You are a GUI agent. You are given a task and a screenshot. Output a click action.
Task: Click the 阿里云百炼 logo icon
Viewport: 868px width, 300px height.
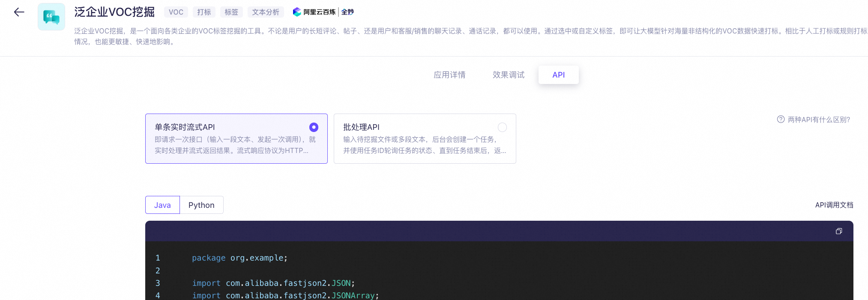coord(297,12)
